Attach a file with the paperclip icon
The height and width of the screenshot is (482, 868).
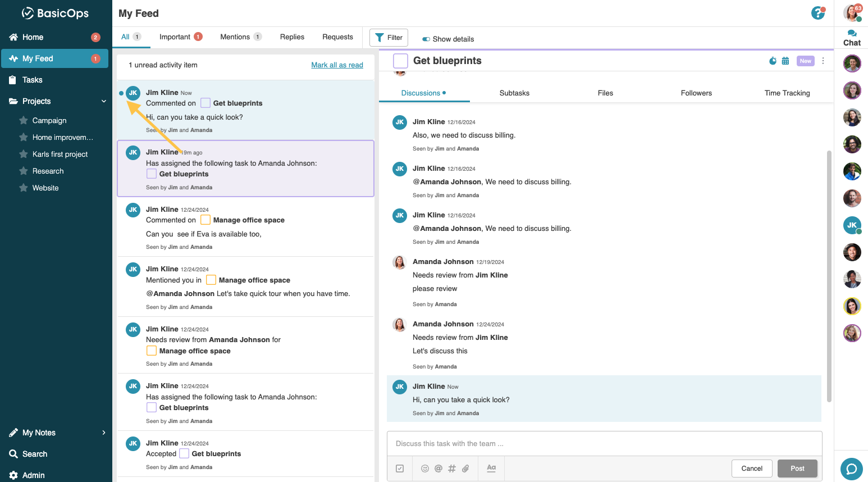[465, 468]
